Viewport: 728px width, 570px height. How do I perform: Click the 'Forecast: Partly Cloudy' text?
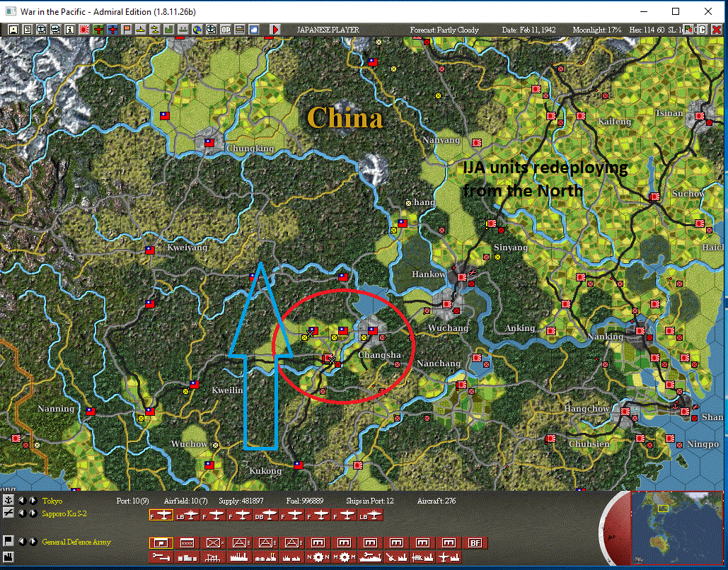[x=444, y=30]
